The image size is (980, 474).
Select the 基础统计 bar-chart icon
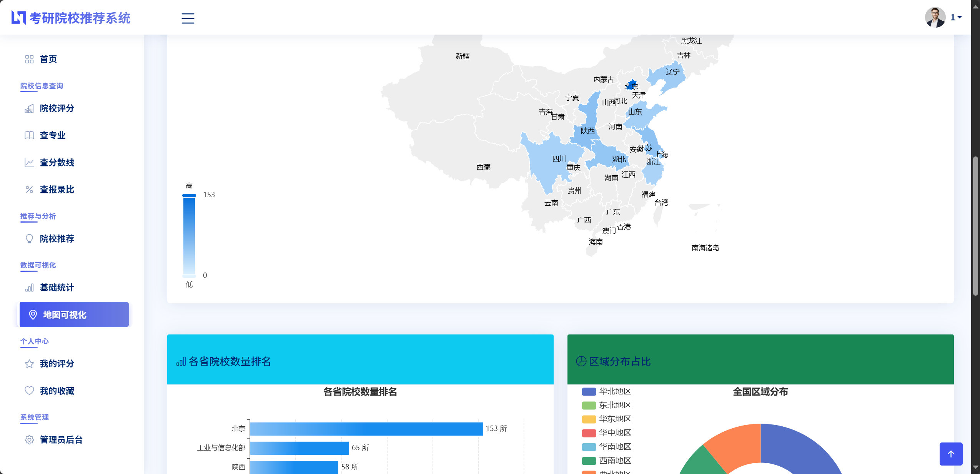tap(30, 288)
